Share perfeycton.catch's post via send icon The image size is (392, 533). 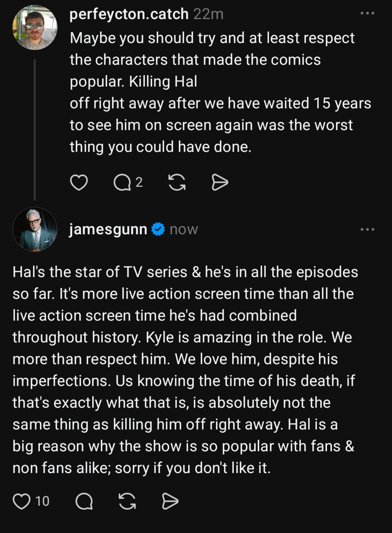(220, 182)
